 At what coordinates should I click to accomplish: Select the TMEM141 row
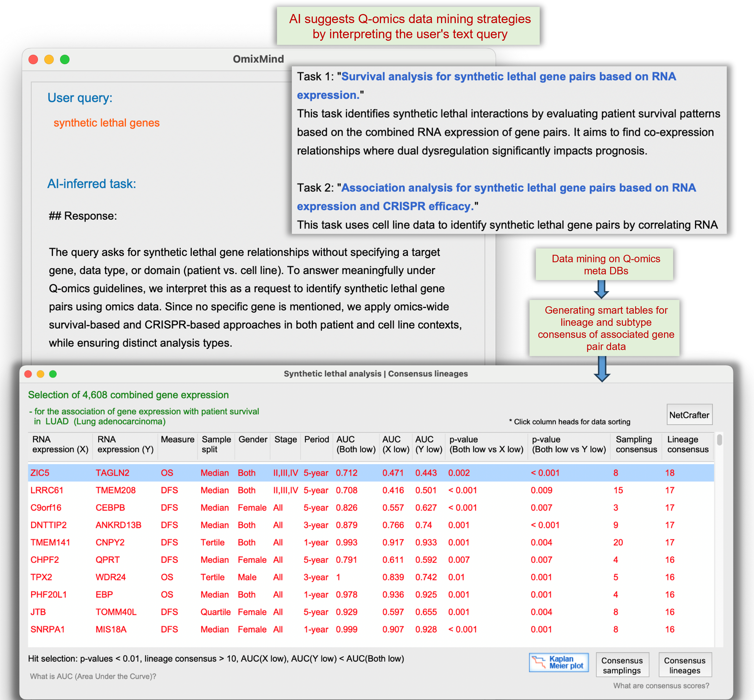pyautogui.click(x=371, y=542)
